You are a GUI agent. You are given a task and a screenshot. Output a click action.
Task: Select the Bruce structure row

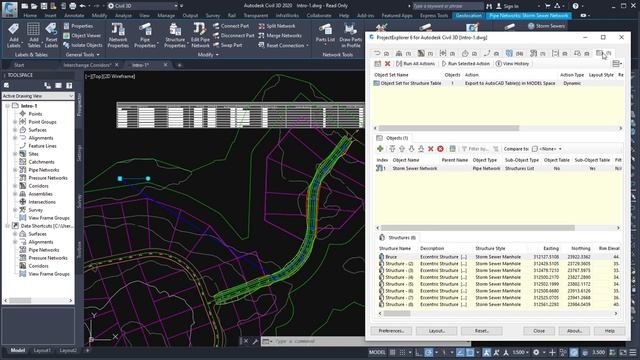500,257
